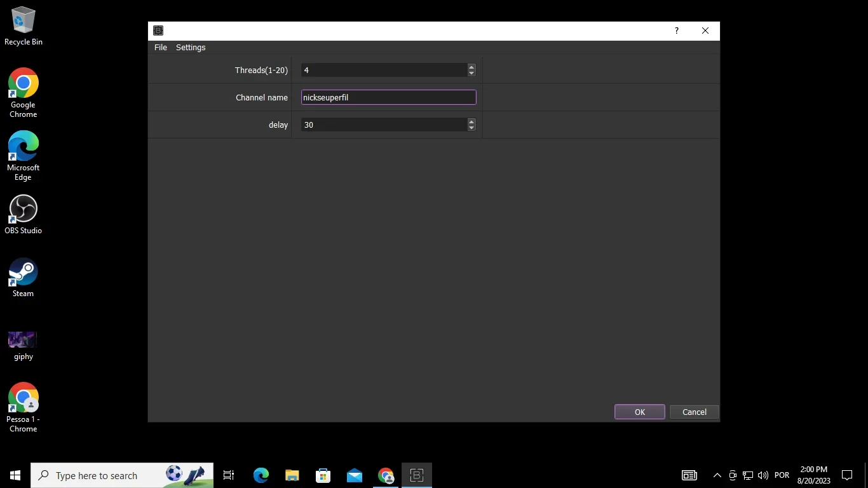Open network settings tray icon

[x=748, y=475]
